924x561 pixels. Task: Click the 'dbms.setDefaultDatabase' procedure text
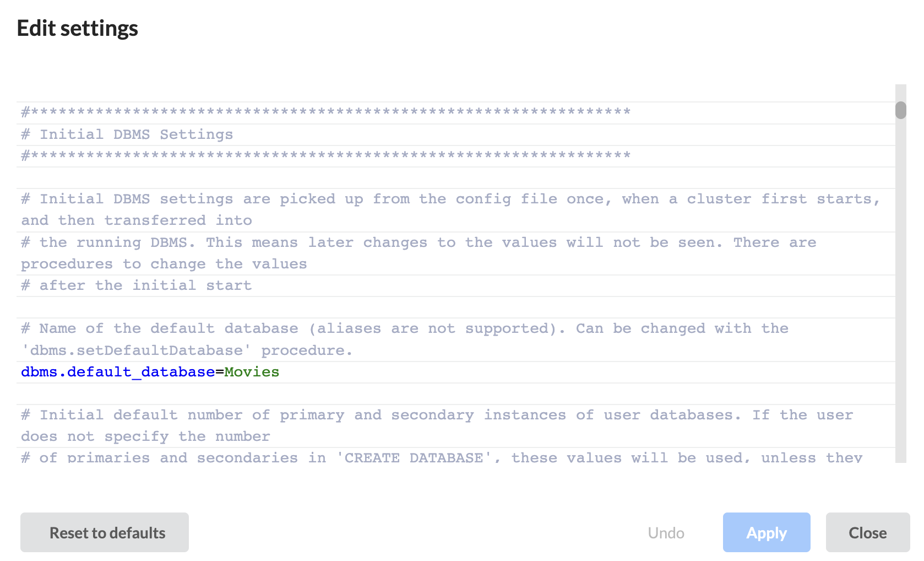137,350
